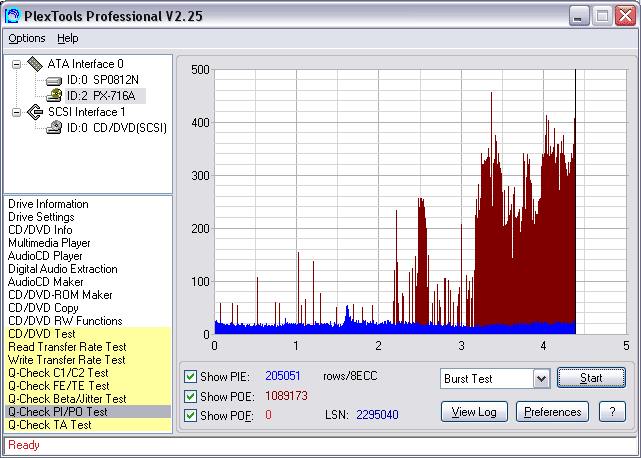Viewport: 641px width, 458px height.
Task: Click the question mark help button
Action: point(612,412)
